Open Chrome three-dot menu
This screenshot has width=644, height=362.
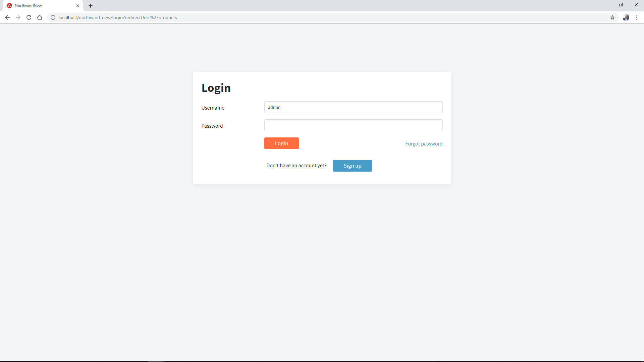click(x=637, y=17)
